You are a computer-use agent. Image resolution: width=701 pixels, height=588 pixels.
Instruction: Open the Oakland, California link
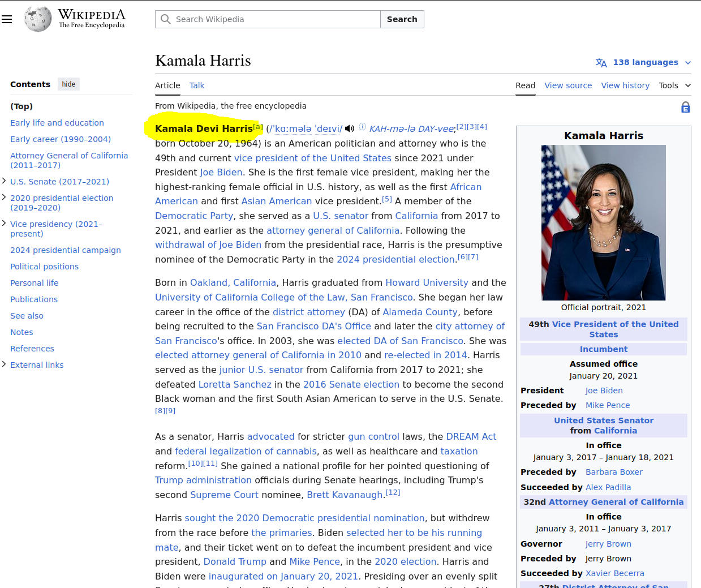click(233, 282)
